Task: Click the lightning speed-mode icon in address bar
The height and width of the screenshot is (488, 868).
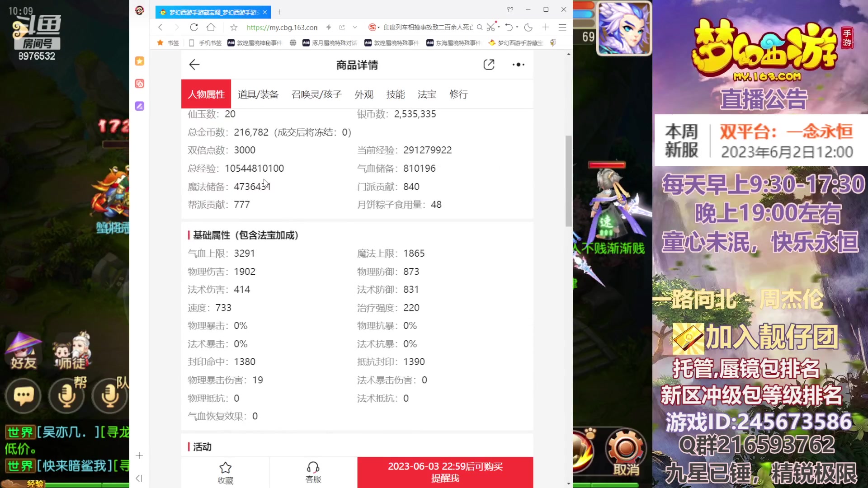Action: 329,28
